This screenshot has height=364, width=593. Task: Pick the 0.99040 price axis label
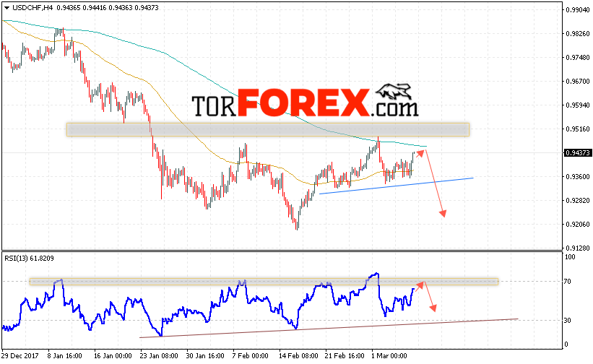[x=578, y=10]
